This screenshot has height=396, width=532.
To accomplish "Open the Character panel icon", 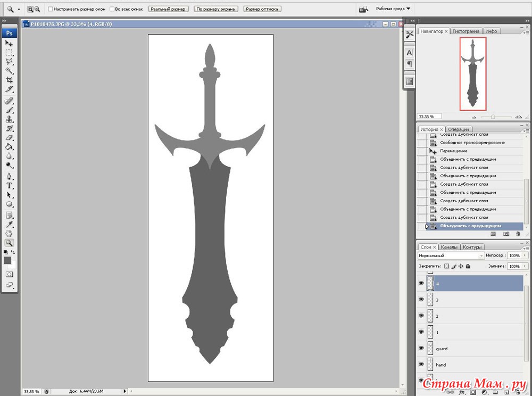I will (410, 53).
